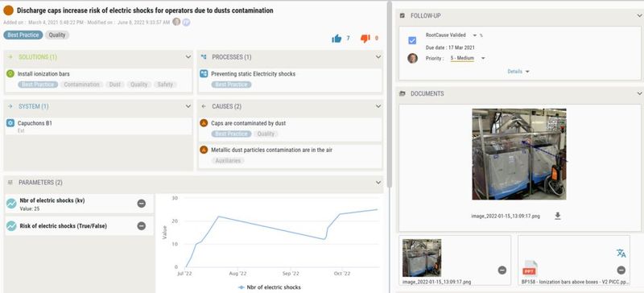The height and width of the screenshot is (293, 644).
Task: Open Preventing static Electricity shocks process
Action: click(x=253, y=74)
